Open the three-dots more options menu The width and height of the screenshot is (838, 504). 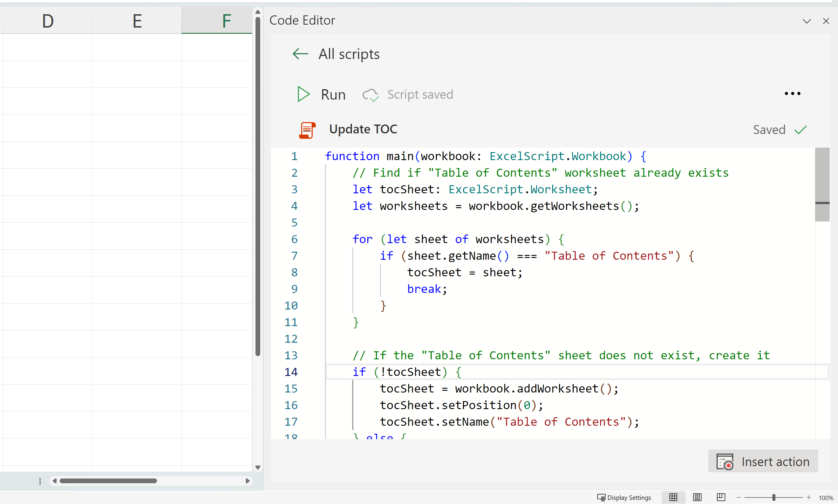(x=792, y=93)
